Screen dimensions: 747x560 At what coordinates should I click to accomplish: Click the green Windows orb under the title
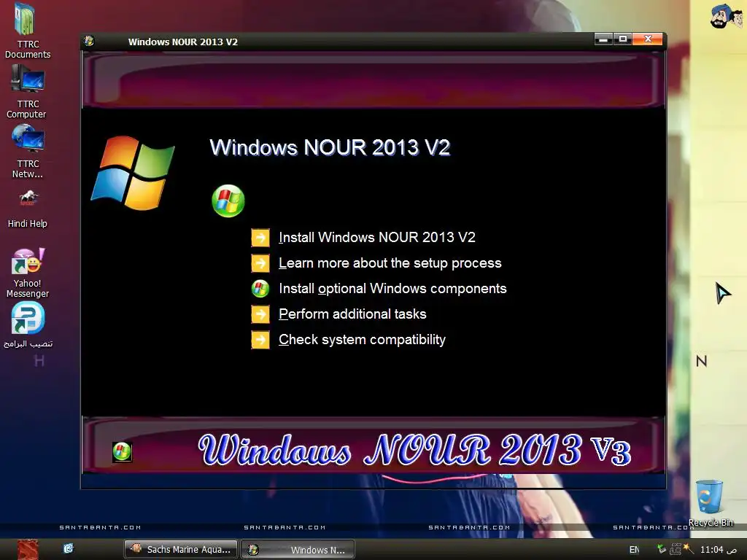(x=228, y=201)
